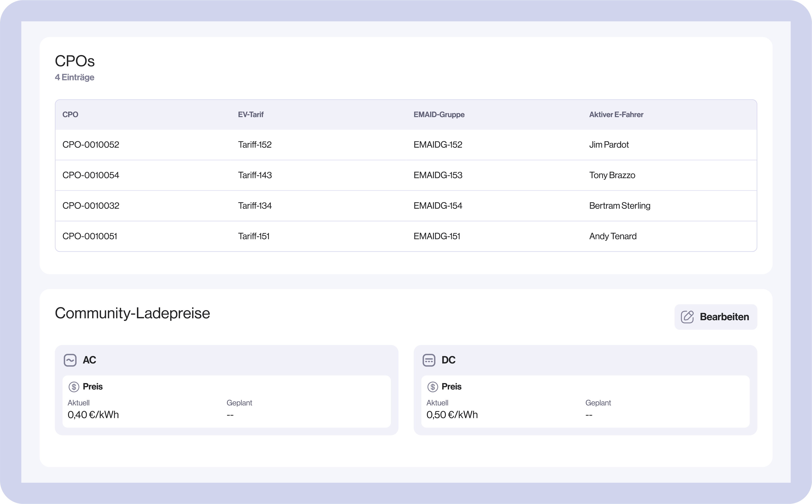
Task: Click the EMAID-Gruppe column header
Action: 439,115
